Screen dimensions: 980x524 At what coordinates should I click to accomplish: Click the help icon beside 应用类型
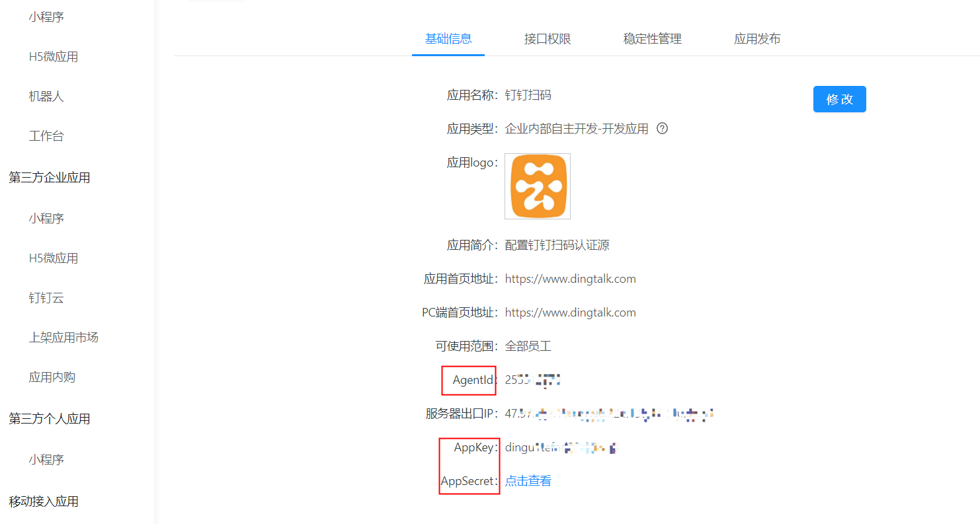662,129
